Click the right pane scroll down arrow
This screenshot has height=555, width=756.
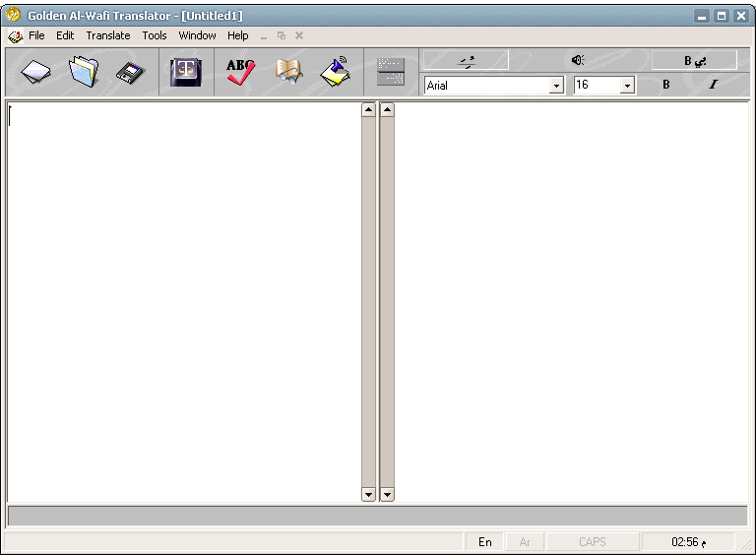coord(387,494)
